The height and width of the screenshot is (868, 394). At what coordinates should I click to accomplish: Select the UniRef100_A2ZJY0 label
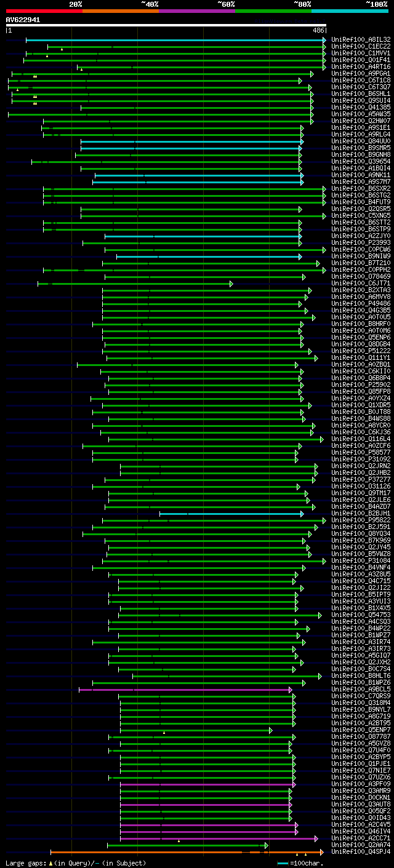coord(361,236)
